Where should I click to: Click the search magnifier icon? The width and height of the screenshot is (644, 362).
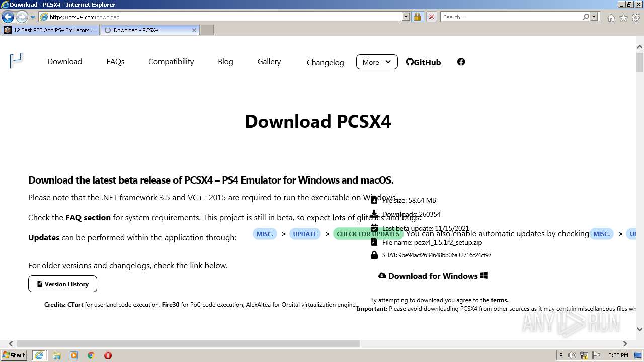click(586, 17)
